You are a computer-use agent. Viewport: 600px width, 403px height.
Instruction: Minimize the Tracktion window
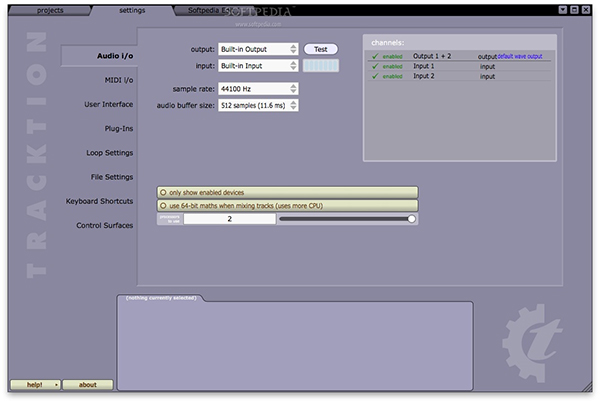(x=562, y=10)
